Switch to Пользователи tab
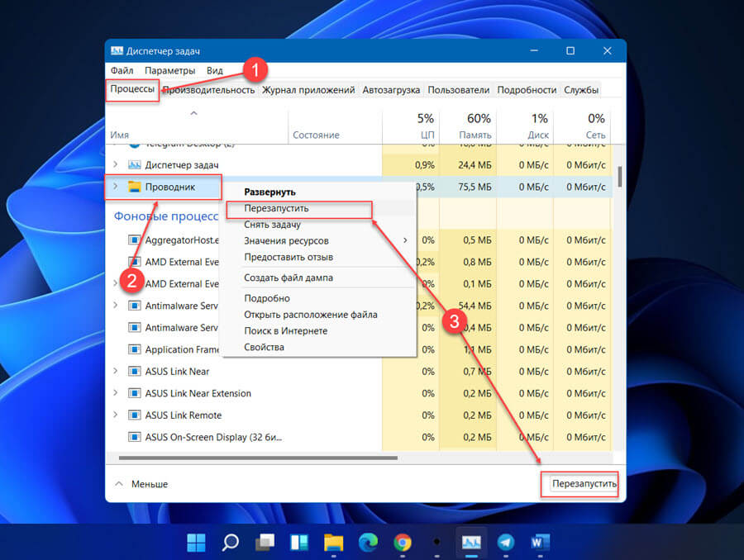Image resolution: width=744 pixels, height=560 pixels. point(458,90)
